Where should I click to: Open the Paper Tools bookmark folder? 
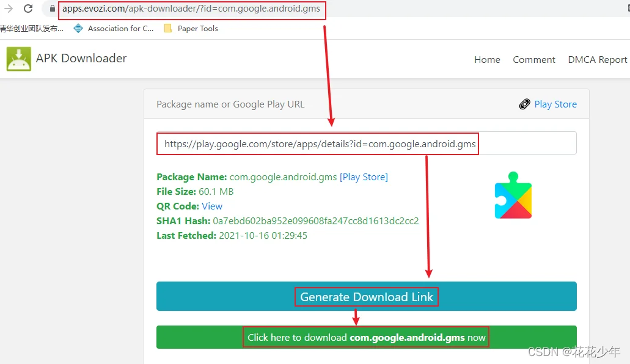[191, 29]
